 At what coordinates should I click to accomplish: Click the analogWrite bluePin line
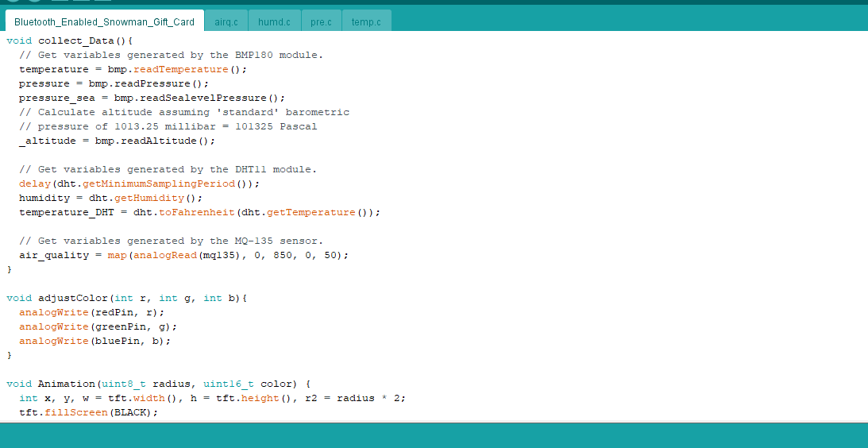click(x=95, y=341)
